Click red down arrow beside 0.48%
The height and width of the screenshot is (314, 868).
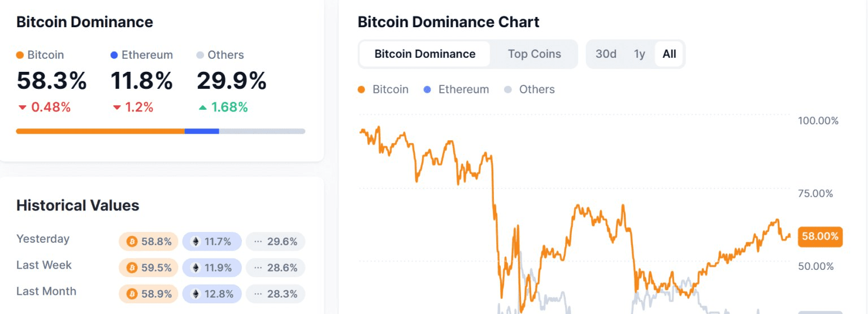[x=22, y=107]
